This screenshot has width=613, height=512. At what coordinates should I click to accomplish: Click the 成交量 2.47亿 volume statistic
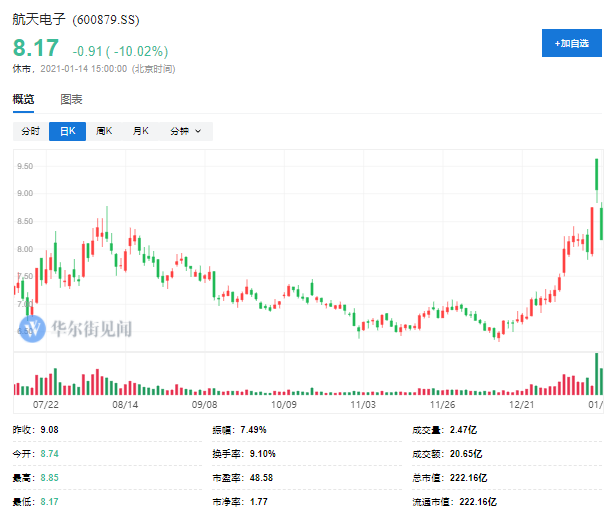coord(445,430)
